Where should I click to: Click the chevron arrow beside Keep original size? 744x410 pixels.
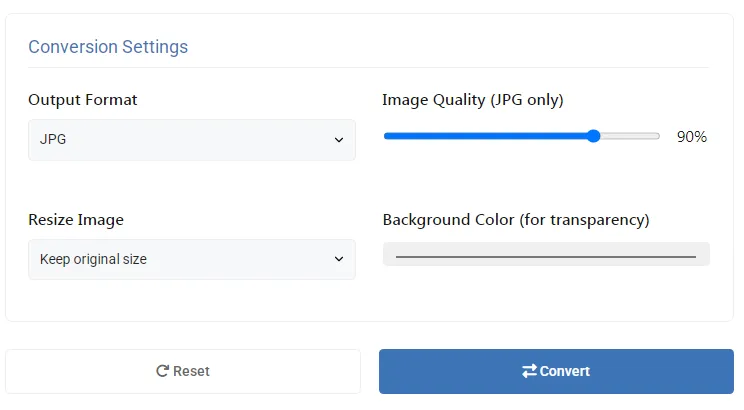[x=339, y=259]
